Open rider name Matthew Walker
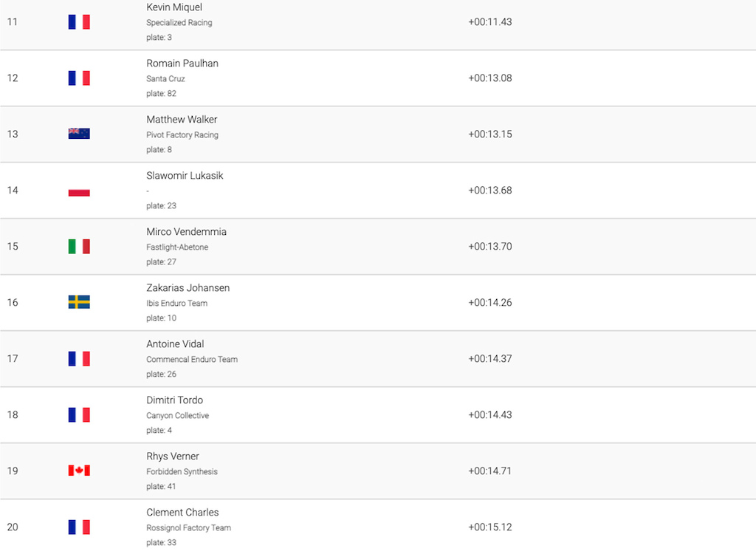The width and height of the screenshot is (756, 554). point(182,119)
